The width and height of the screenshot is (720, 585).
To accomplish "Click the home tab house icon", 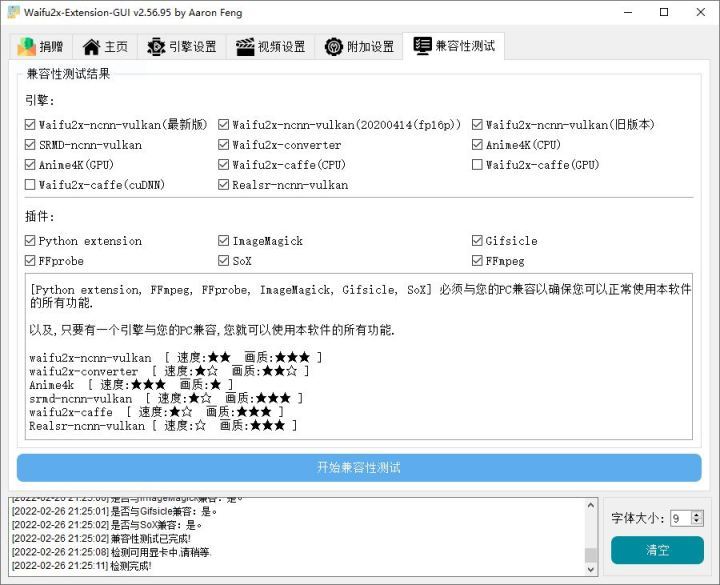I will click(91, 46).
